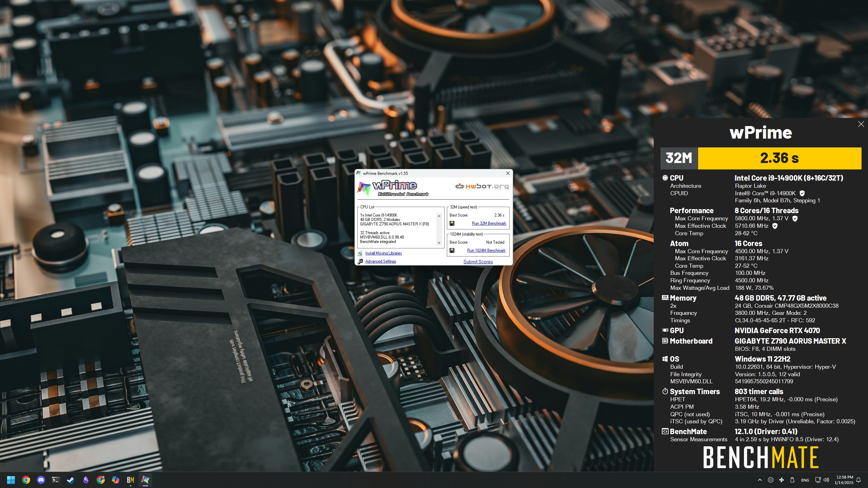Open the Chrome icon with profile badge
Viewport: 868px width, 488px height.
101,480
